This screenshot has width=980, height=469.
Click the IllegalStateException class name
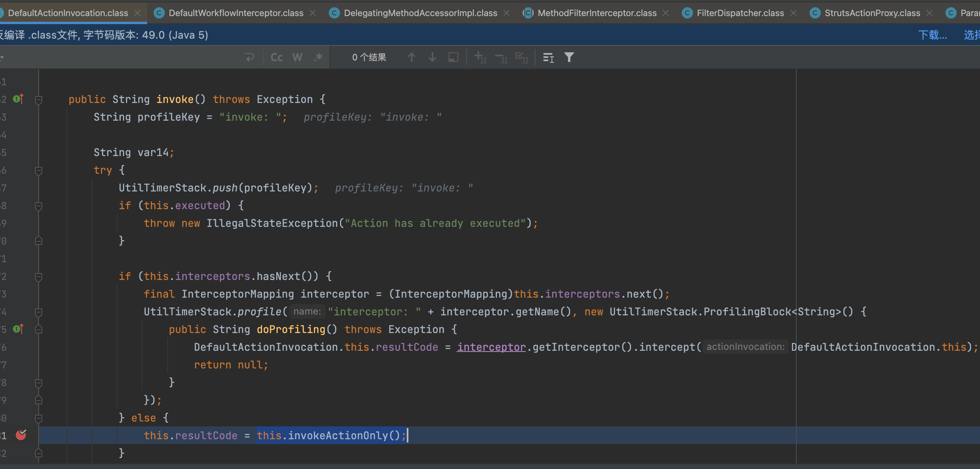272,223
